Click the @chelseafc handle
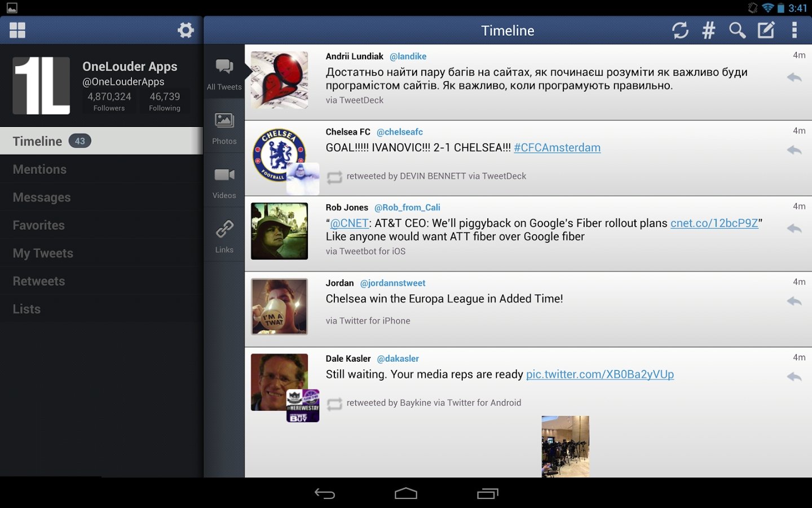The width and height of the screenshot is (812, 508). (x=399, y=132)
